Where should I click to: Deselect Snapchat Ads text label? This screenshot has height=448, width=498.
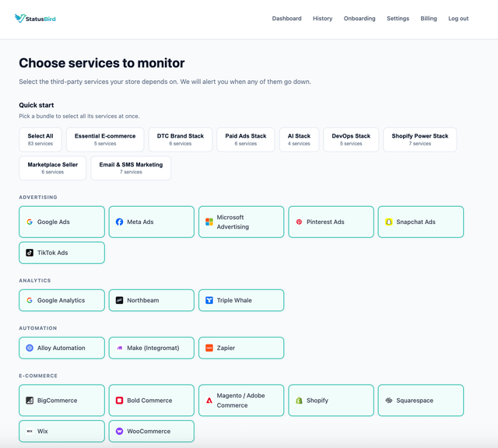point(416,222)
